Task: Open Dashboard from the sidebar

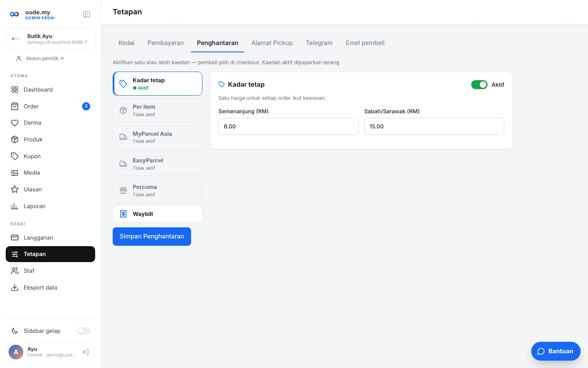Action: click(x=50, y=90)
